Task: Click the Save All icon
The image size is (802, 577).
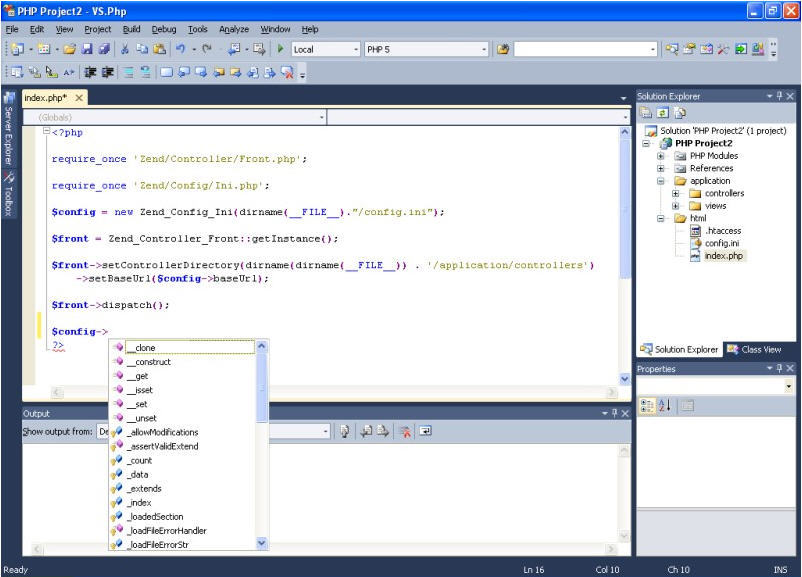Action: [104, 49]
